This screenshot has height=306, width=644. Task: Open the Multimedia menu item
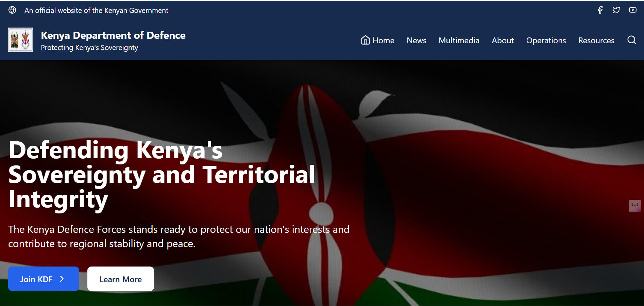pos(459,41)
